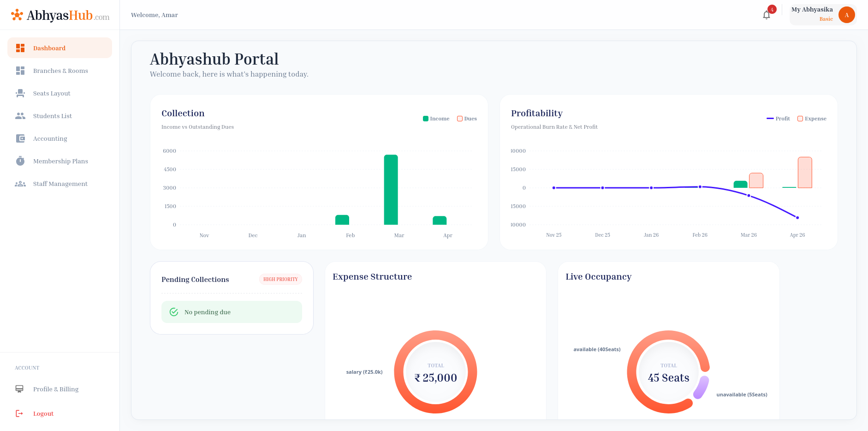The height and width of the screenshot is (431, 868).
Task: Click the Logout button
Action: 43,413
